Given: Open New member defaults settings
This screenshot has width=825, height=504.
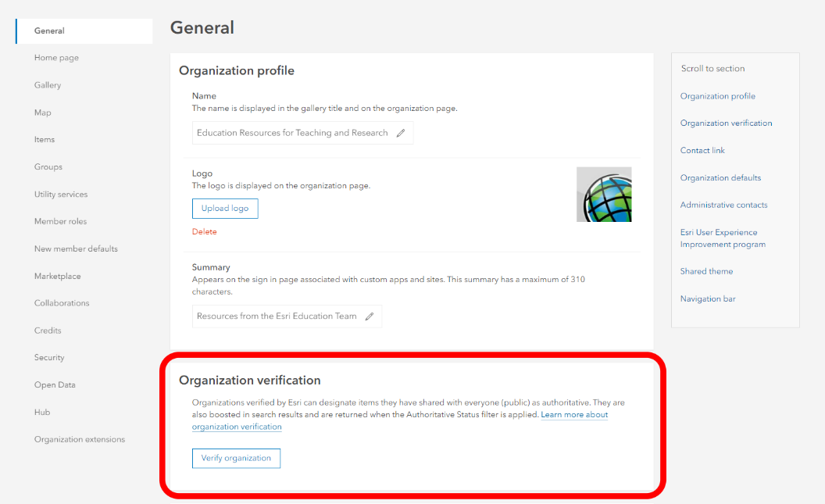Looking at the screenshot, I should (76, 248).
